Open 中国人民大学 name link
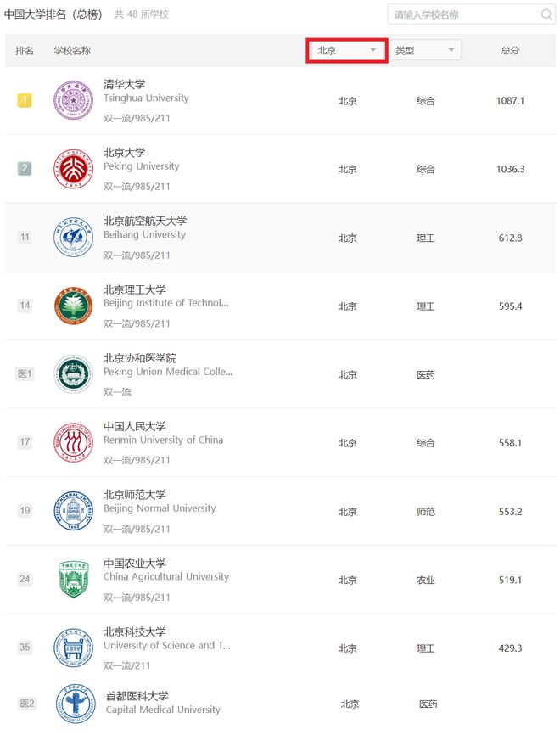The width and height of the screenshot is (560, 735). click(x=135, y=426)
